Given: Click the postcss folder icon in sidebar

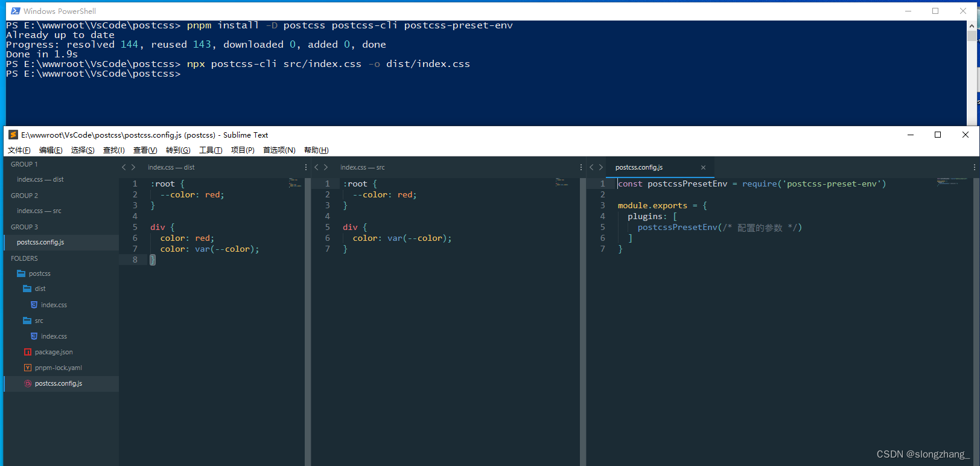Looking at the screenshot, I should click(x=21, y=273).
